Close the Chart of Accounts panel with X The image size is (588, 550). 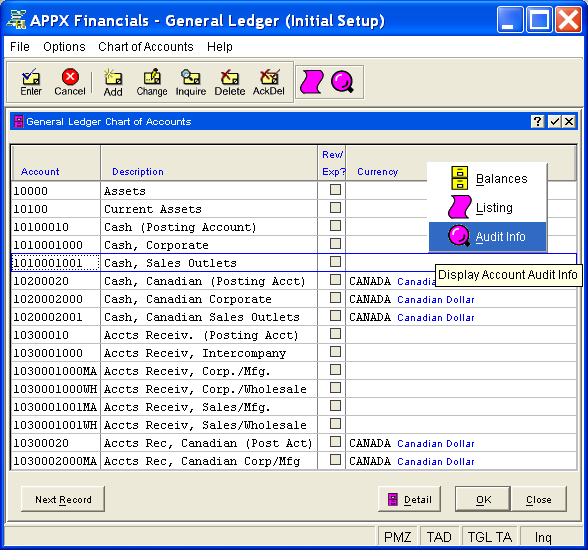point(569,121)
